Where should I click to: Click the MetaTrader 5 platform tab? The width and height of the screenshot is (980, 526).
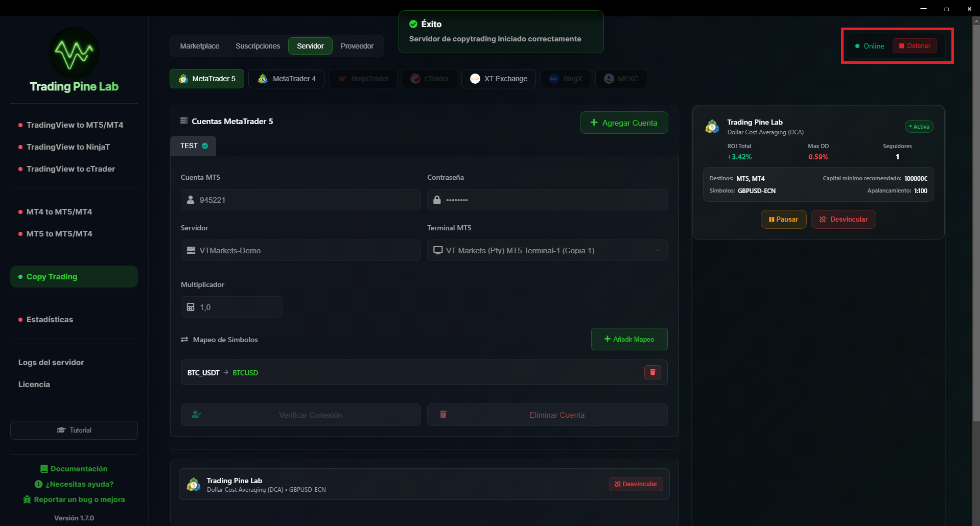(206, 79)
